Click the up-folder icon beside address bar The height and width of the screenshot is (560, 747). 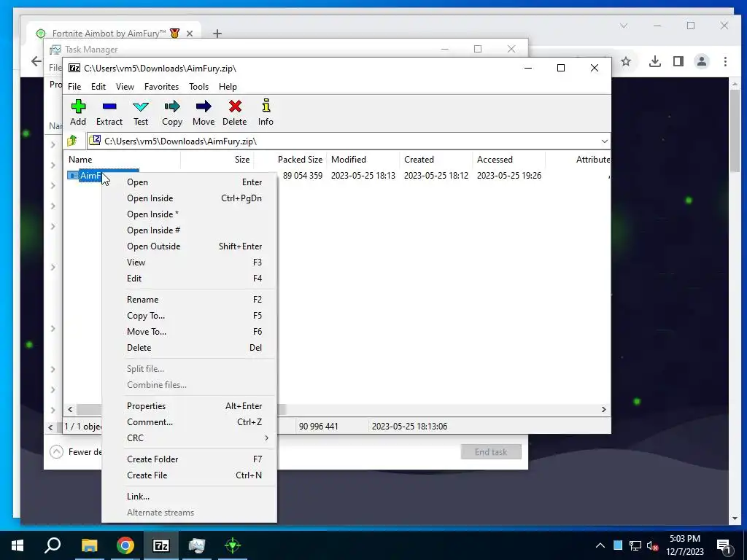(72, 141)
